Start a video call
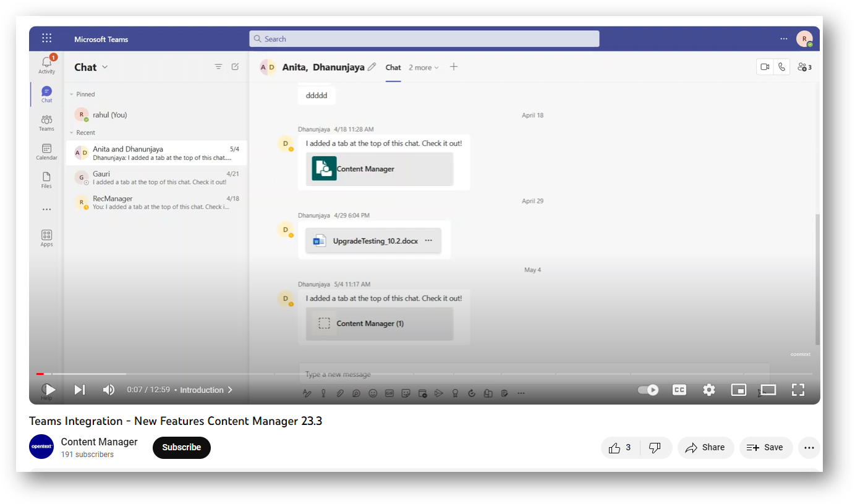Screen dimensions: 855x504 (x=765, y=67)
